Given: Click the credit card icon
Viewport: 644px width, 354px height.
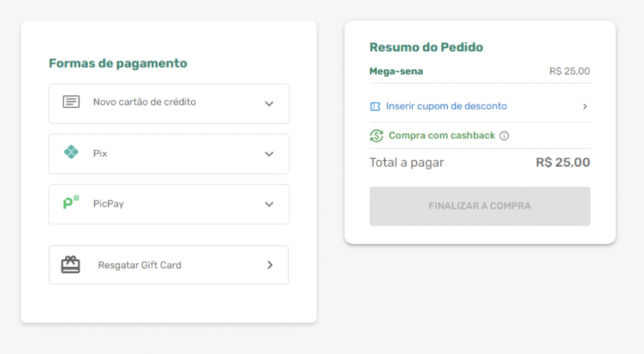Looking at the screenshot, I should (x=71, y=102).
